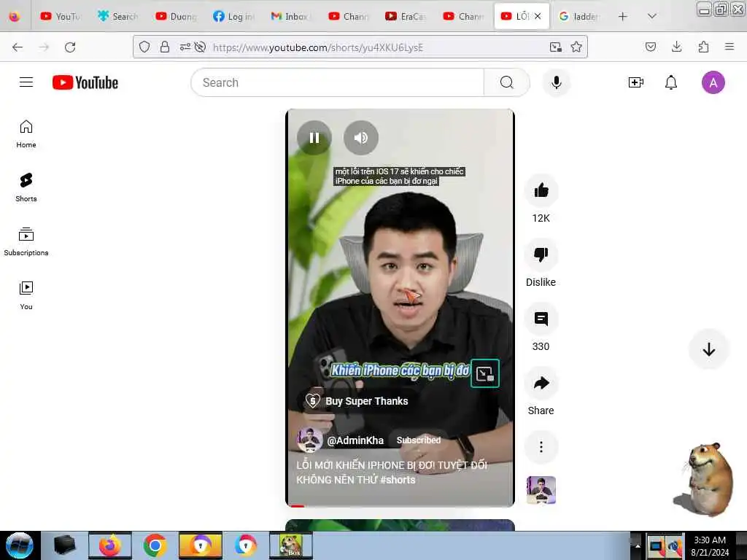Open the sound thumbnail below more actions
This screenshot has width=747, height=560.
541,490
